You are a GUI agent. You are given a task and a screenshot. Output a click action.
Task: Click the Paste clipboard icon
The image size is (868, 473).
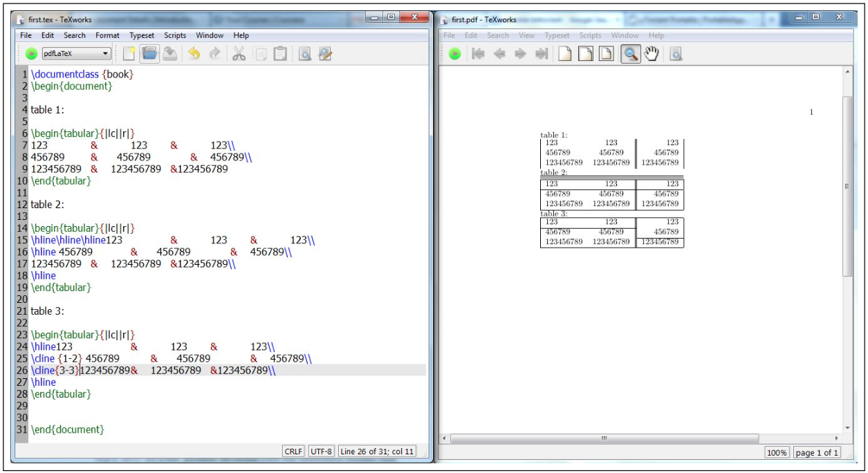tap(280, 53)
